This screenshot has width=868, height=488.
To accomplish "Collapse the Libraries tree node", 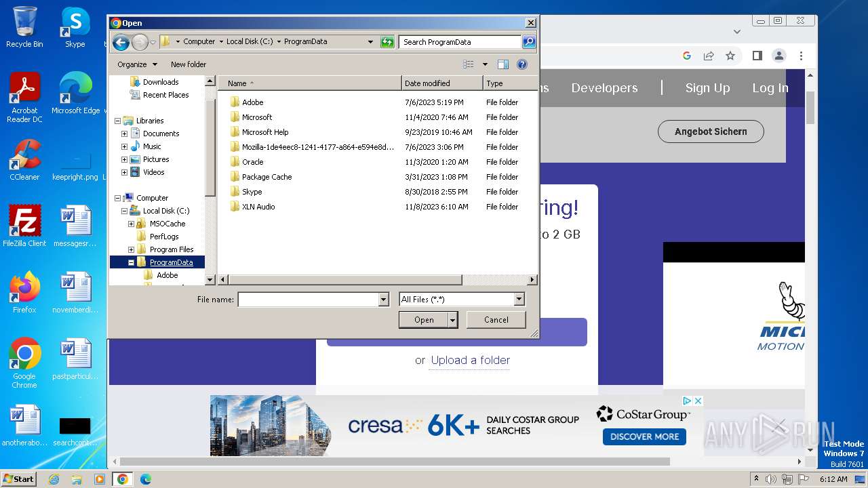I will [117, 121].
